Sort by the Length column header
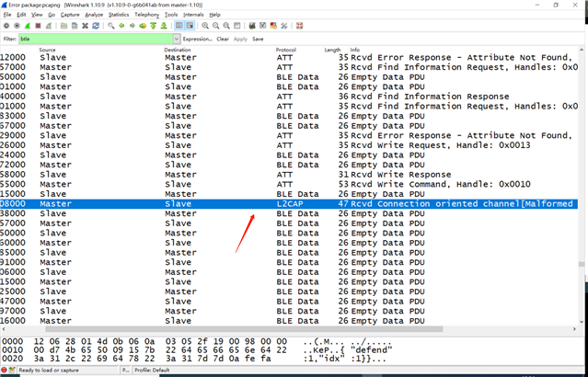 (332, 50)
